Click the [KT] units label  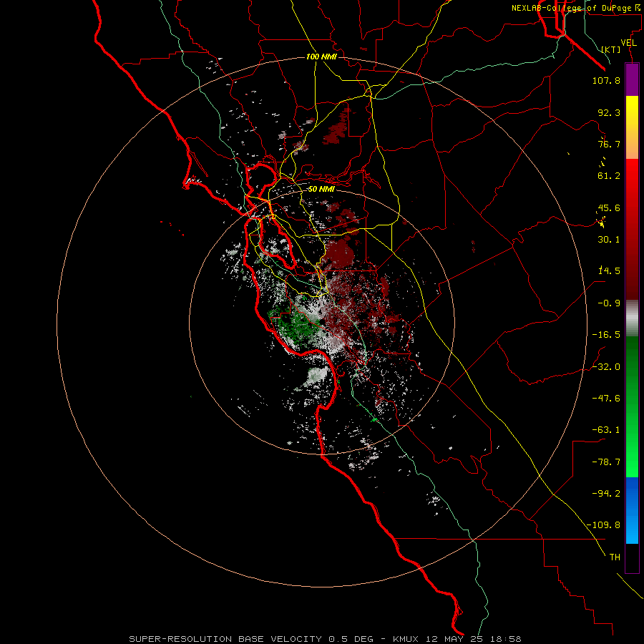[611, 49]
